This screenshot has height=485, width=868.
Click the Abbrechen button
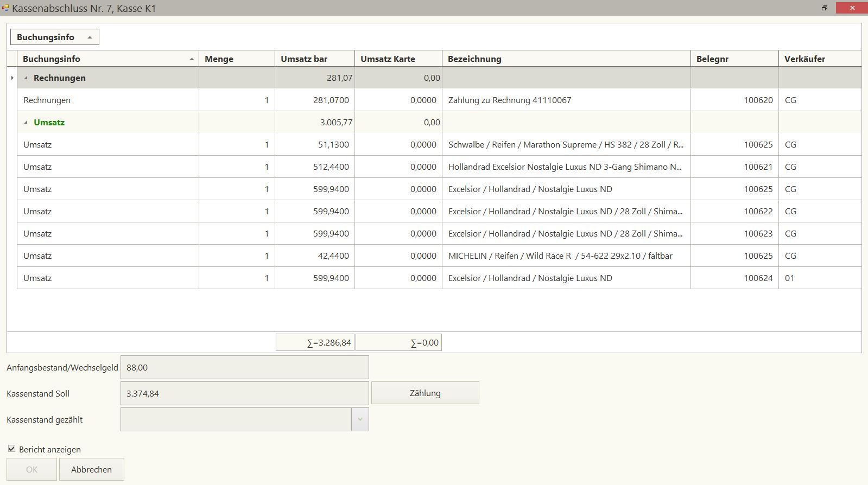pyautogui.click(x=91, y=469)
